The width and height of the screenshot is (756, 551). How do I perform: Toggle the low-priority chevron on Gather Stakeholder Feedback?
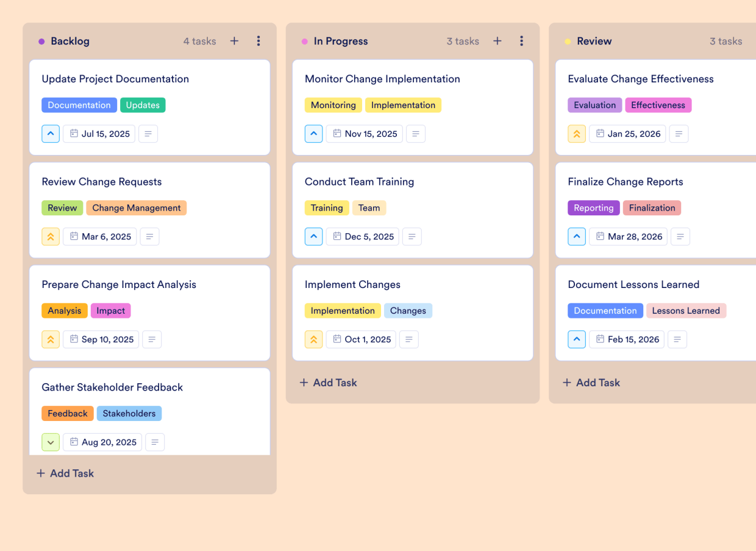(51, 442)
